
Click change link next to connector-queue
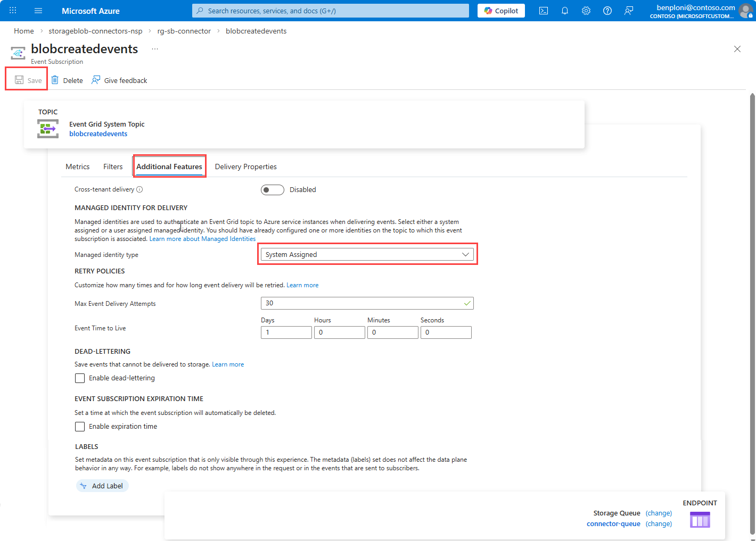pyautogui.click(x=659, y=524)
